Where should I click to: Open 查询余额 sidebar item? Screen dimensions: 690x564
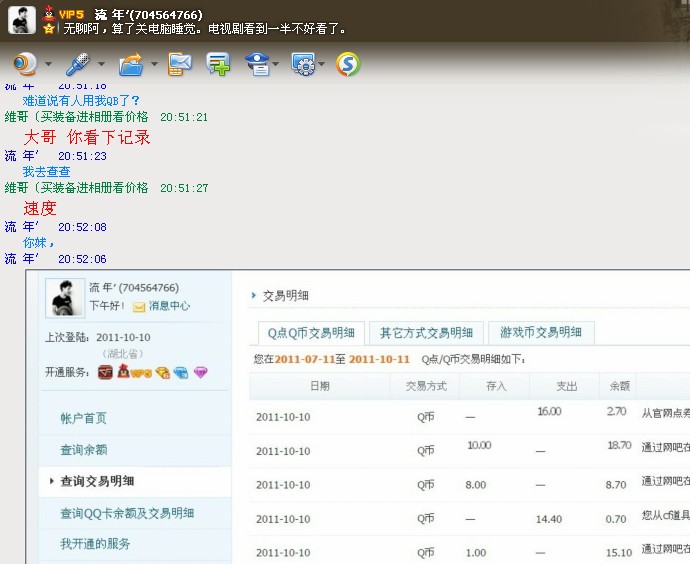tap(84, 450)
